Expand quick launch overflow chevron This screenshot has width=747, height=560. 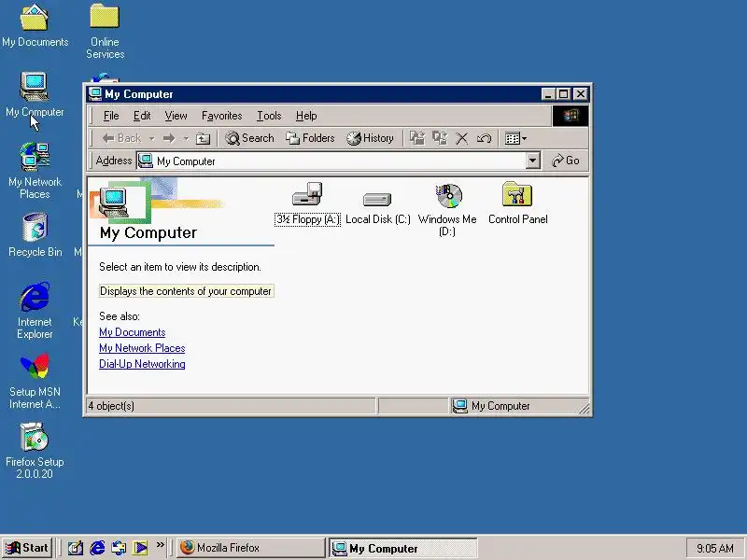[x=160, y=545]
